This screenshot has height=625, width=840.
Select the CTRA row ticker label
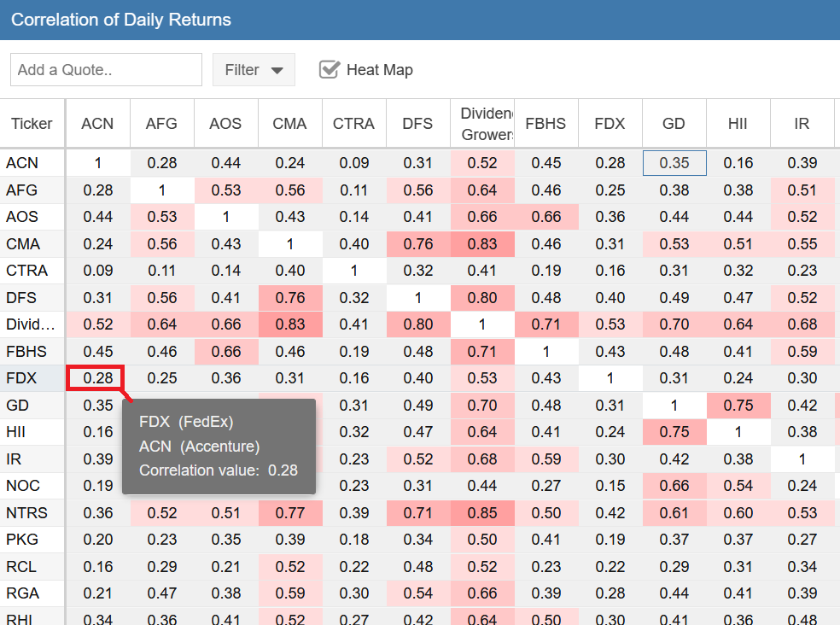26,271
